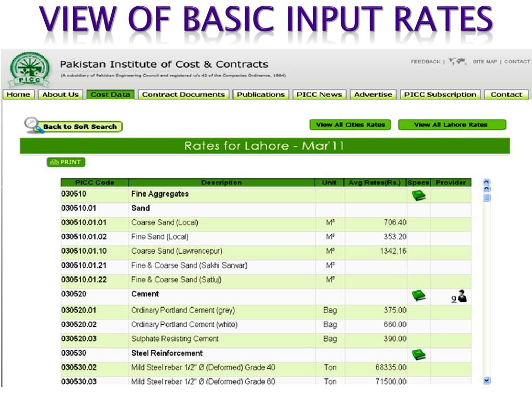Print the Lahore rates table
This screenshot has width=532, height=399.
pyautogui.click(x=66, y=162)
